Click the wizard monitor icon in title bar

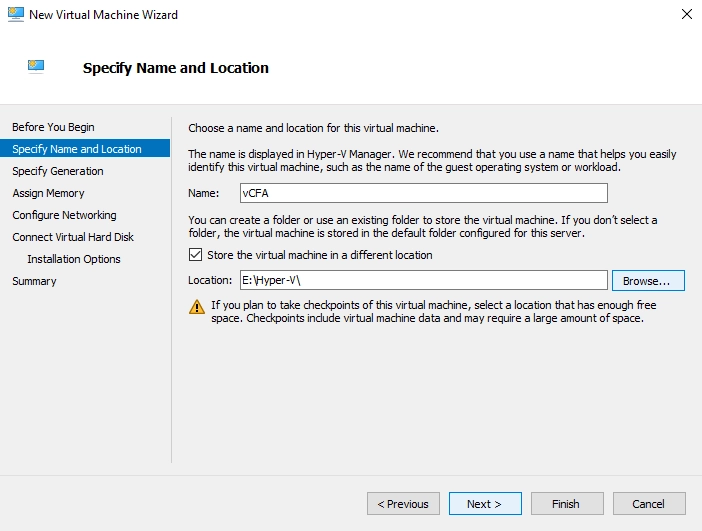[x=16, y=14]
